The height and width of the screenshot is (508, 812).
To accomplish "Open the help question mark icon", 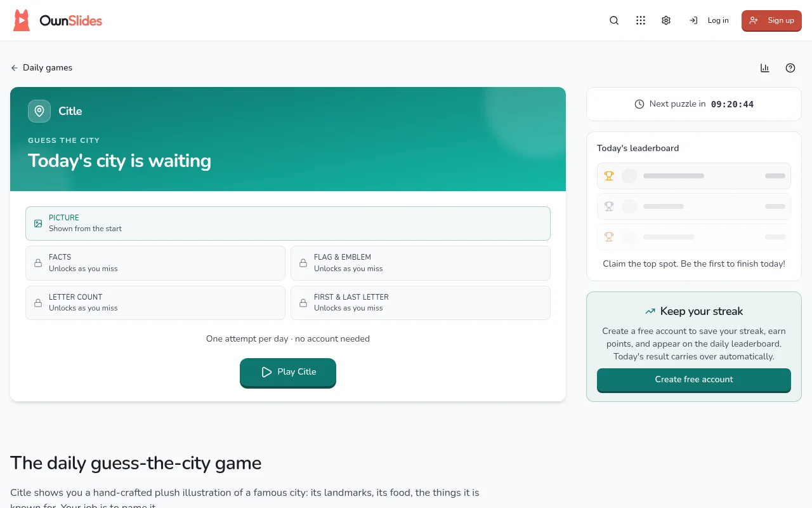I will 790,68.
